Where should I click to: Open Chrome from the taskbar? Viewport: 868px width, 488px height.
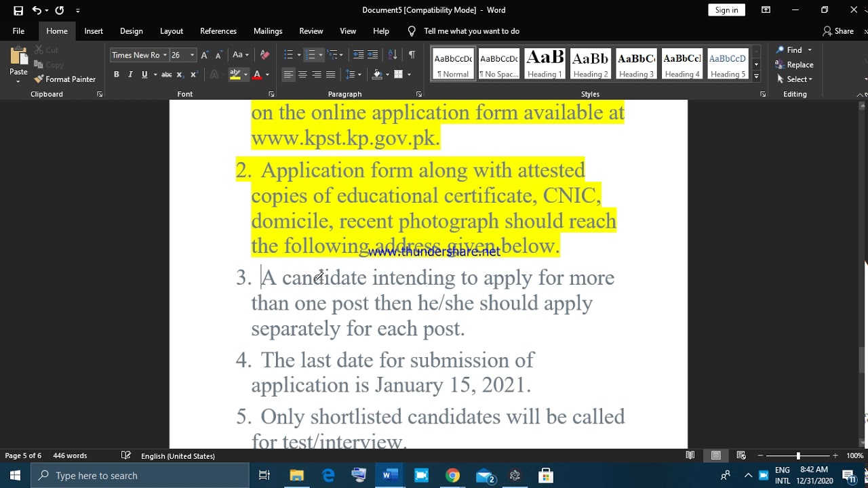pos(452,476)
